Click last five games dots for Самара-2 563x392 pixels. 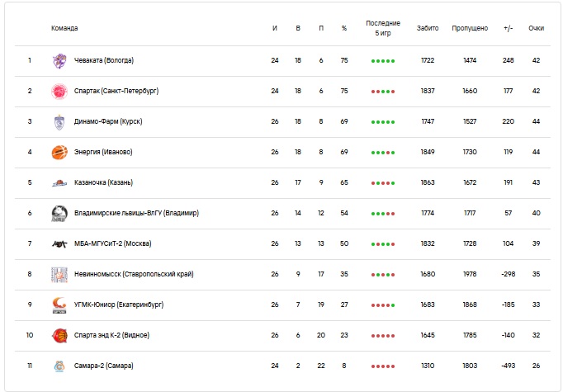coord(383,366)
